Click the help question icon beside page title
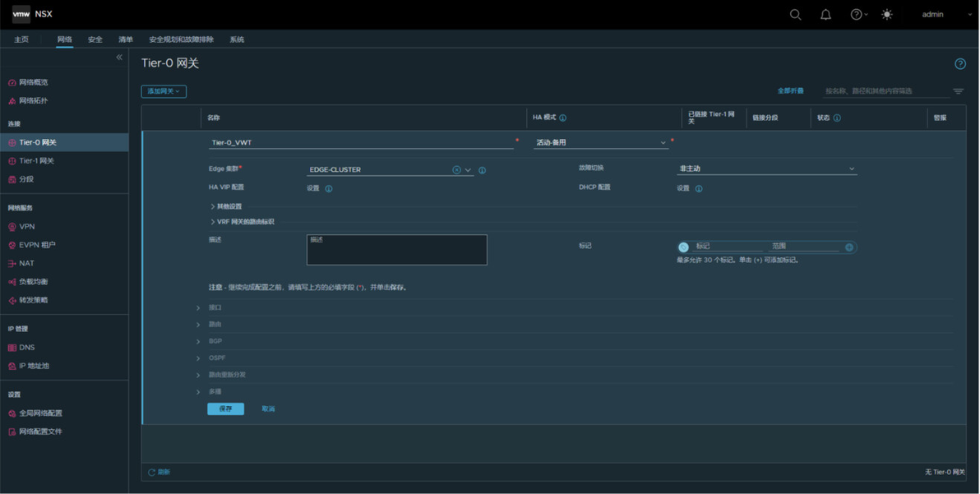The width and height of the screenshot is (980, 494). click(960, 63)
